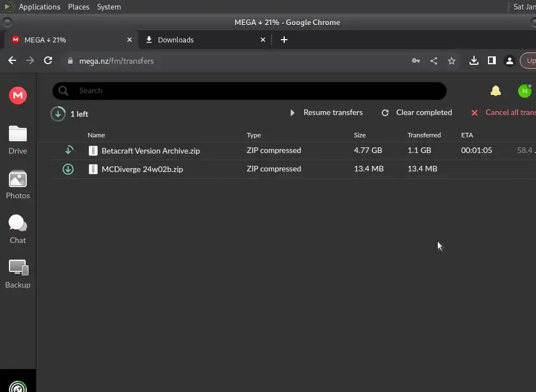
Task: Click the 1 left transfers label
Action: coord(79,114)
